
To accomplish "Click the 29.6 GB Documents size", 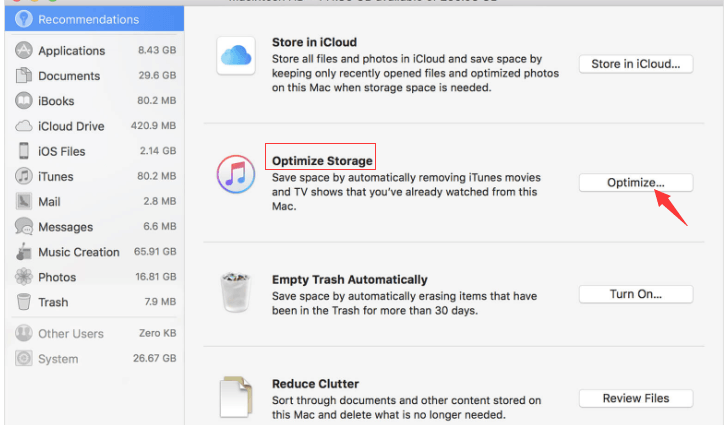I will [157, 75].
